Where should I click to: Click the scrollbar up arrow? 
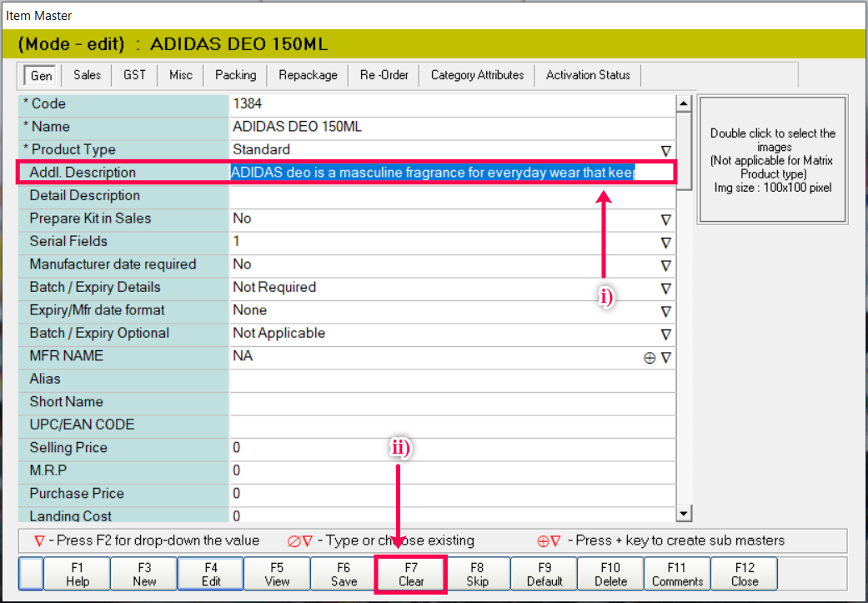(x=684, y=103)
